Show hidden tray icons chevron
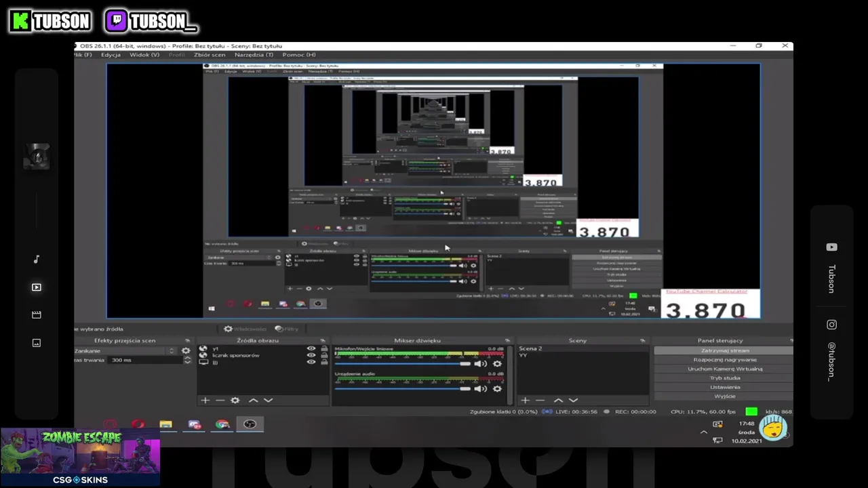Image resolution: width=868 pixels, height=488 pixels. click(x=703, y=432)
